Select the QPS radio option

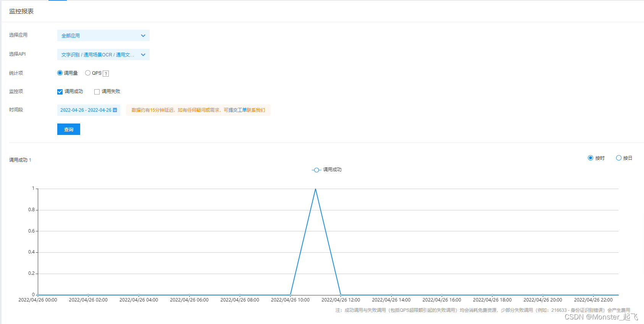tap(88, 73)
